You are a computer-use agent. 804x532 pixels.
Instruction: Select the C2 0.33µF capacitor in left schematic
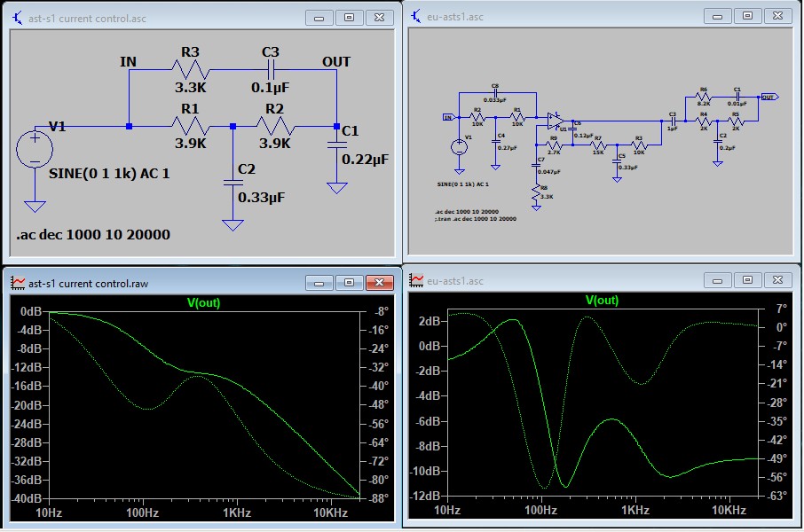233,181
